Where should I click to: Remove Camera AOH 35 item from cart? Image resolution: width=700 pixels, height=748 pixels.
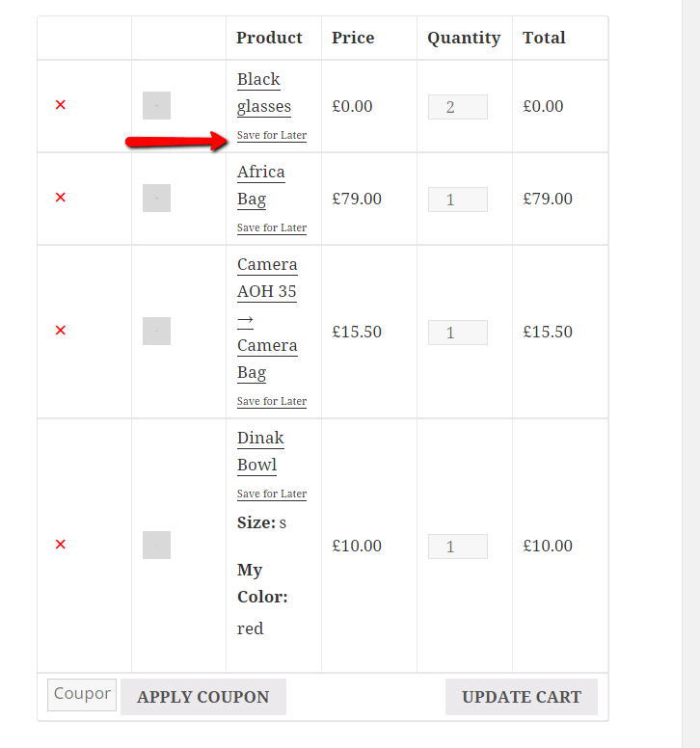60,331
